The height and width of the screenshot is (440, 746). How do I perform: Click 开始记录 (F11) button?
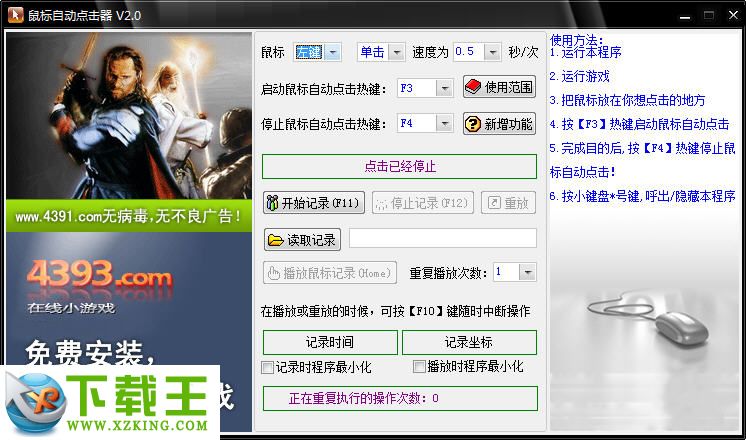click(x=314, y=203)
